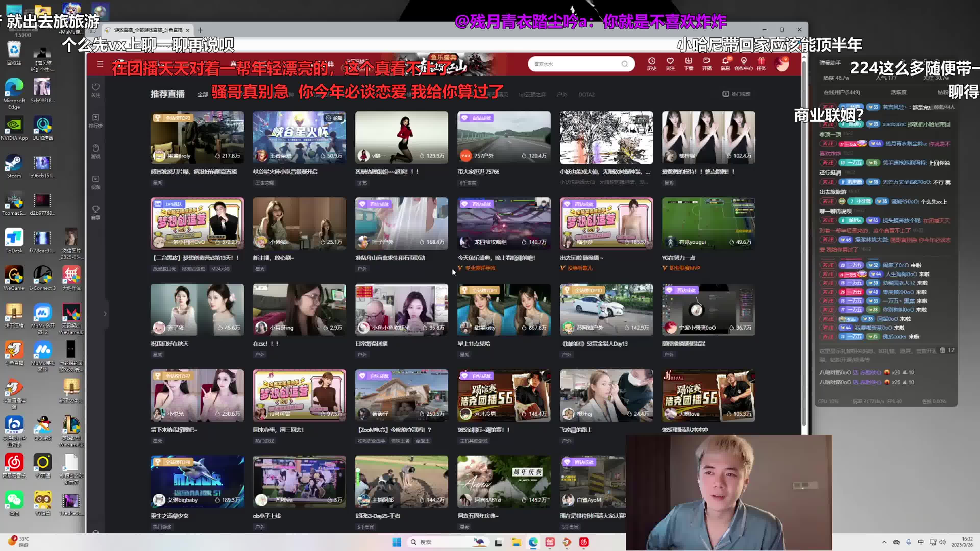Toggle the hamburger menu in red header
980x551 pixels.
tap(100, 64)
